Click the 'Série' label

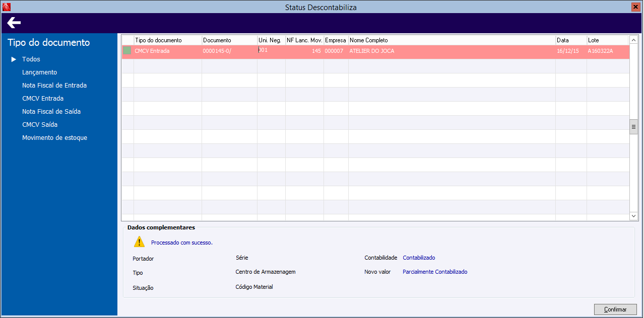[242, 258]
